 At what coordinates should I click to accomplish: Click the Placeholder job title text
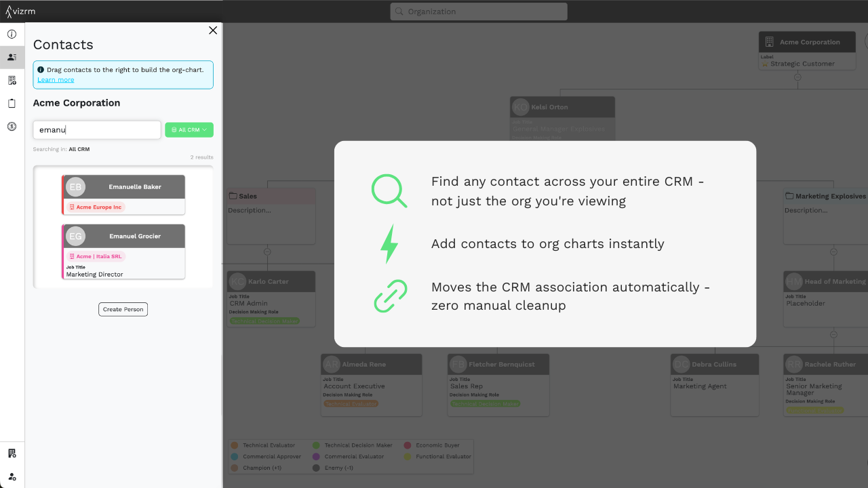coord(806,304)
